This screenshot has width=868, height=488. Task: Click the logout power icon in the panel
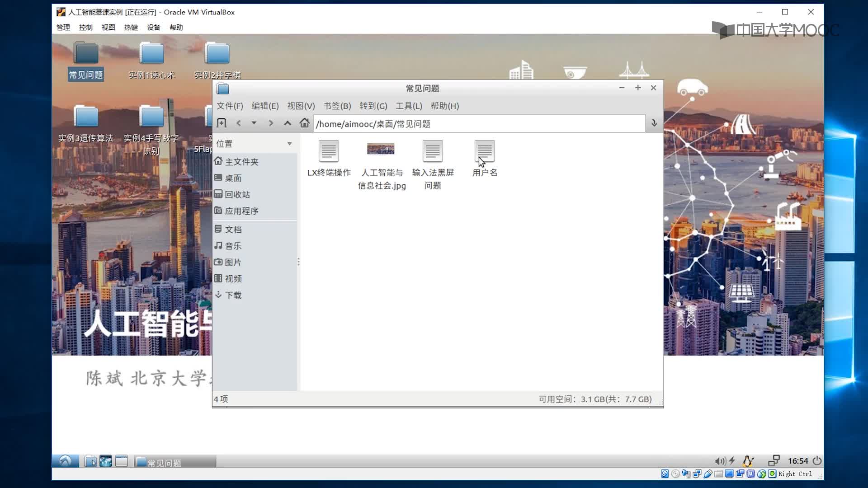(x=817, y=461)
